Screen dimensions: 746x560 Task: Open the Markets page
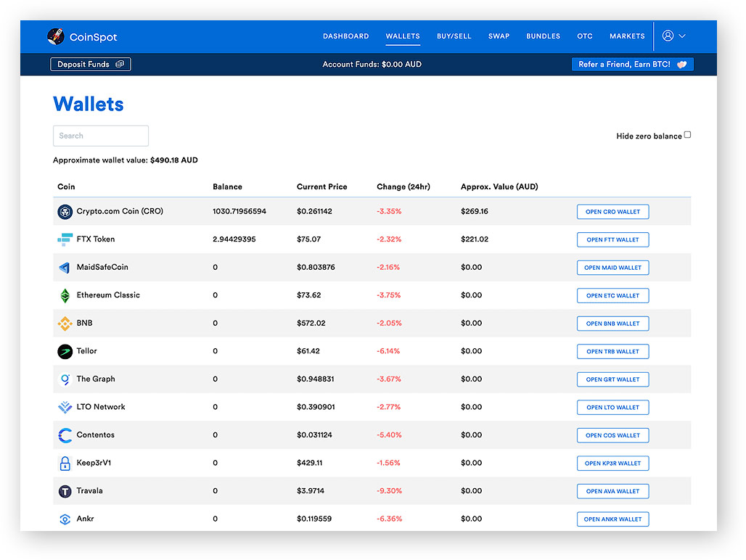[x=627, y=36]
